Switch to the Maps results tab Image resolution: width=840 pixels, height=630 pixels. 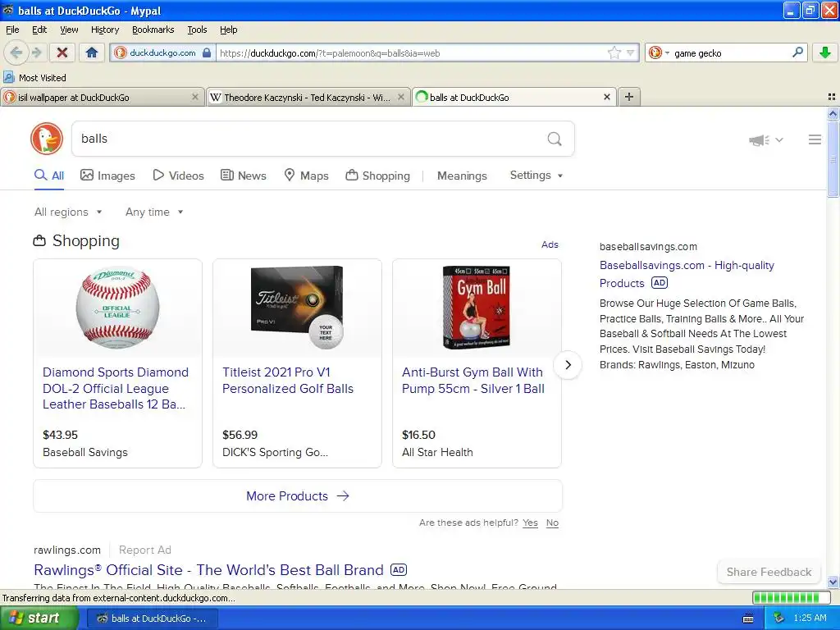tap(306, 176)
